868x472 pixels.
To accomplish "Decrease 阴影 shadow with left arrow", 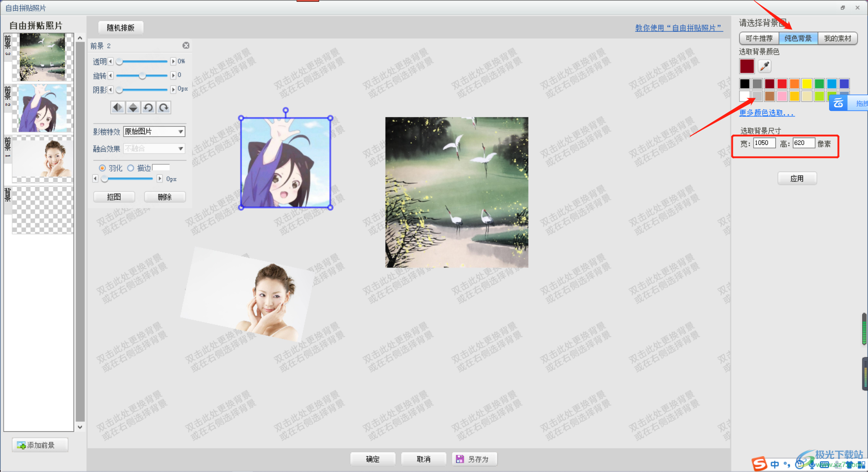I will click(x=110, y=89).
